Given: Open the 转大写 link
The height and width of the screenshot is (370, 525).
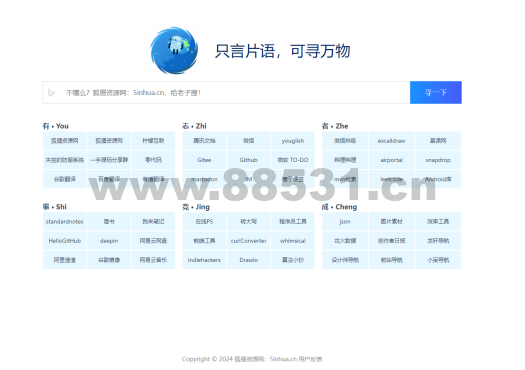Looking at the screenshot, I should pos(248,221).
